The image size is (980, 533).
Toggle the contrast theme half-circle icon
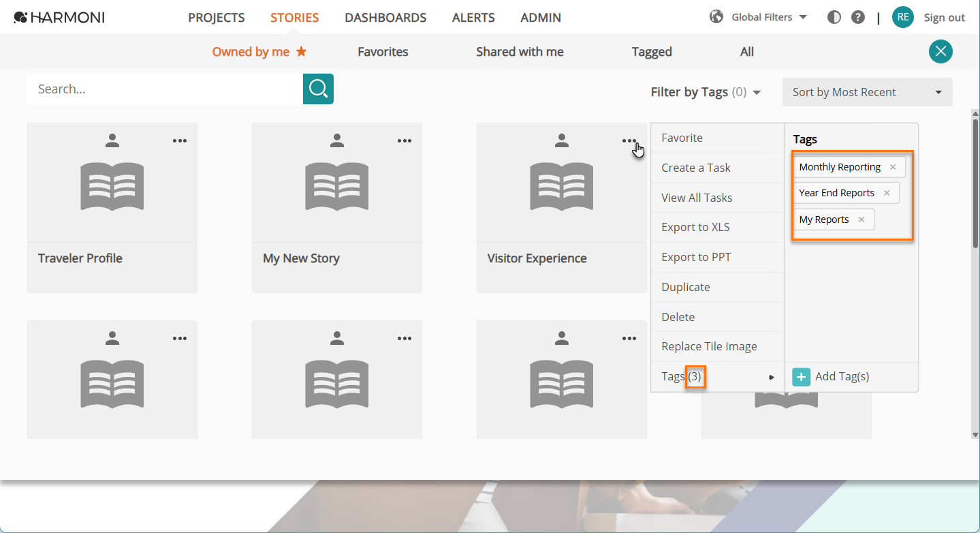[834, 18]
